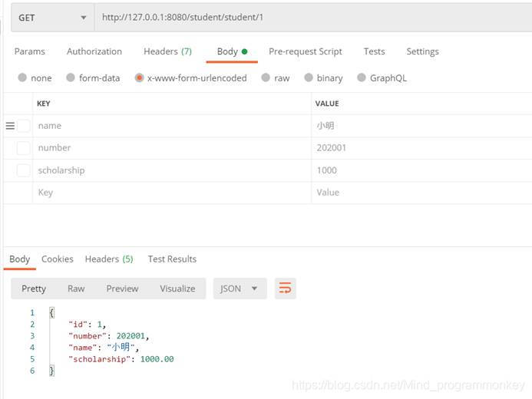Select the request Body tab

pyautogui.click(x=232, y=51)
